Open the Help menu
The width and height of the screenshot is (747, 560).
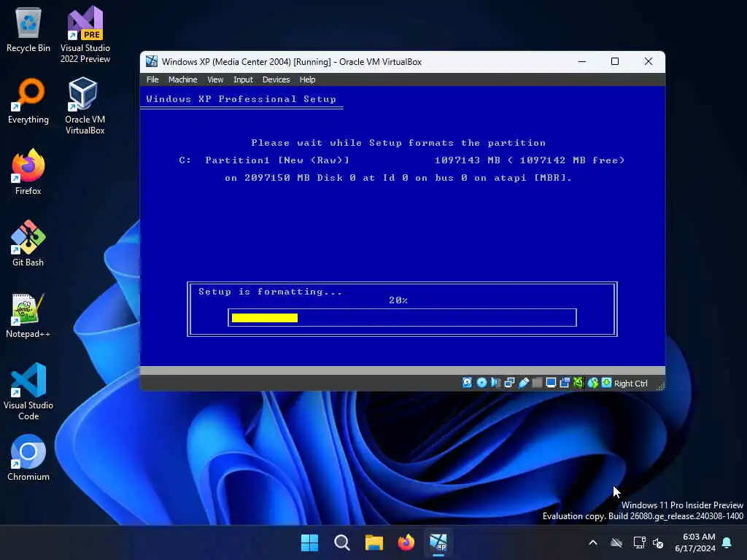click(307, 79)
